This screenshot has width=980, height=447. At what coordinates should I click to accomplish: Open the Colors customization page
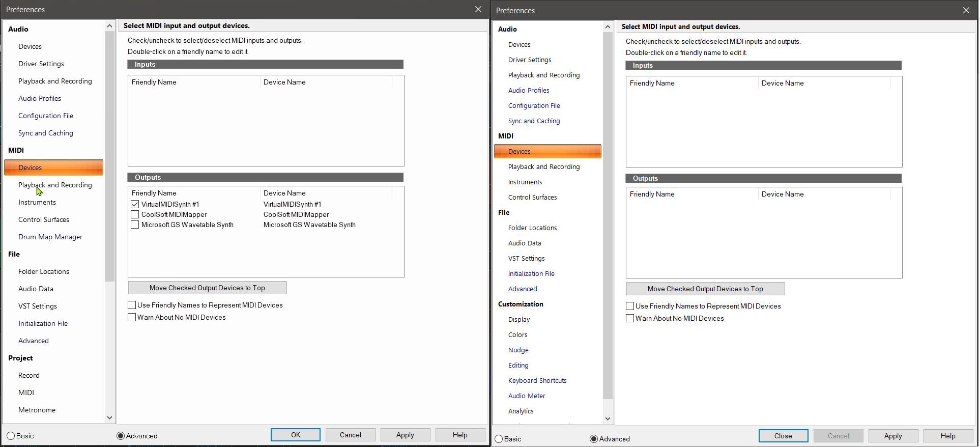[517, 334]
